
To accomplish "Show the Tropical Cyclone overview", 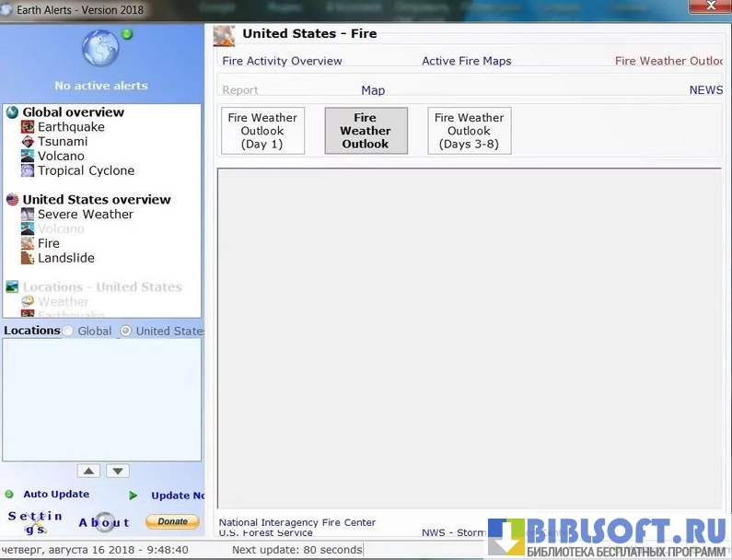I will pos(85,171).
